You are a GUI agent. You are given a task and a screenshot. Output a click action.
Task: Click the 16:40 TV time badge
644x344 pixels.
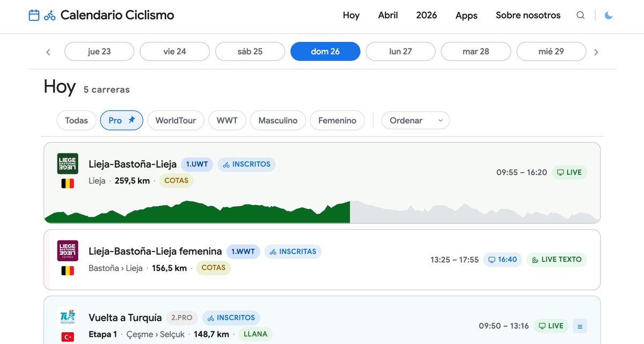(x=502, y=259)
